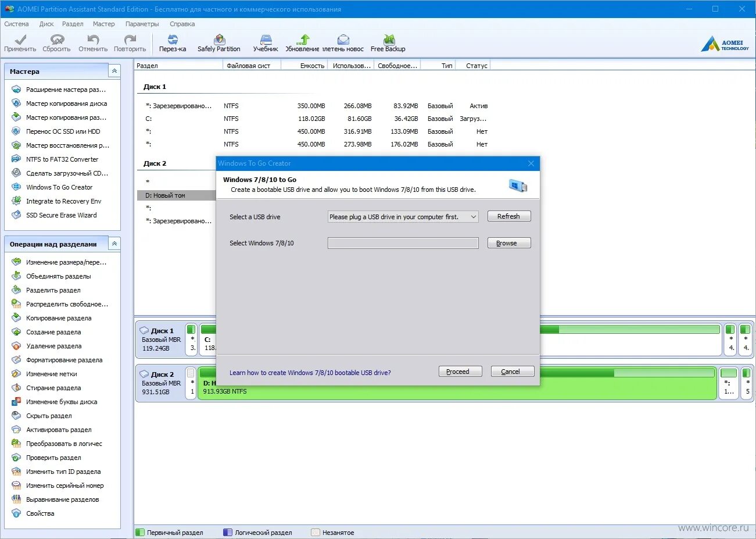Select the Диск 2 disk block
The height and width of the screenshot is (539, 756).
[x=161, y=383]
